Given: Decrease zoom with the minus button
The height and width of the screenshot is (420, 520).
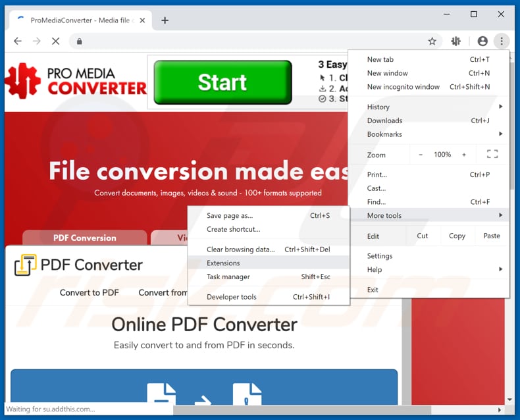Looking at the screenshot, I should pyautogui.click(x=421, y=155).
